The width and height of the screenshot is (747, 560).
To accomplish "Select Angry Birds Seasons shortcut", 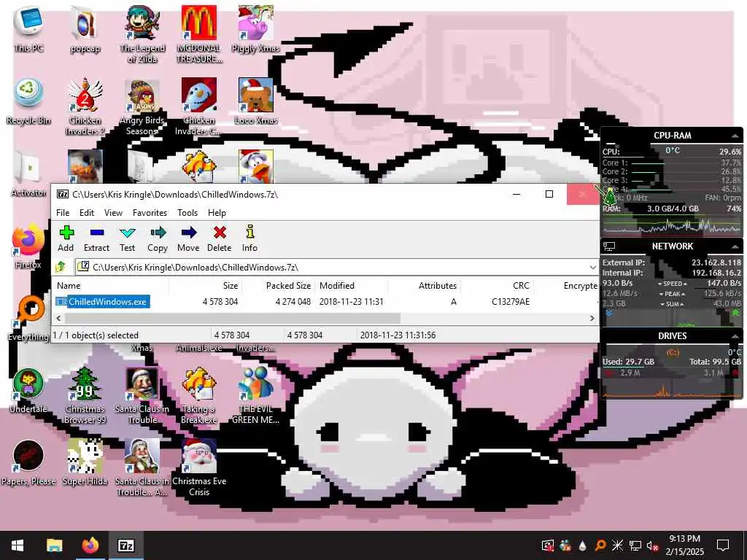I will pos(142,106).
